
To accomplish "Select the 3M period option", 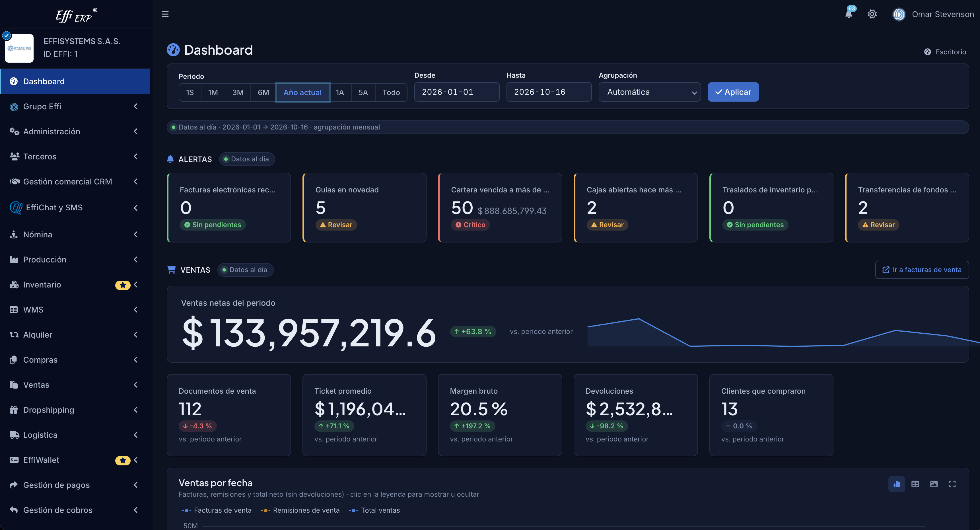I will tap(238, 93).
